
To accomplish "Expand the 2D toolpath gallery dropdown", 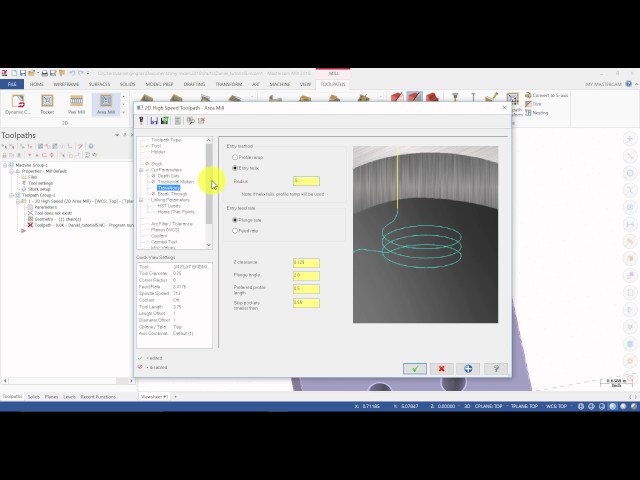I will (x=124, y=112).
